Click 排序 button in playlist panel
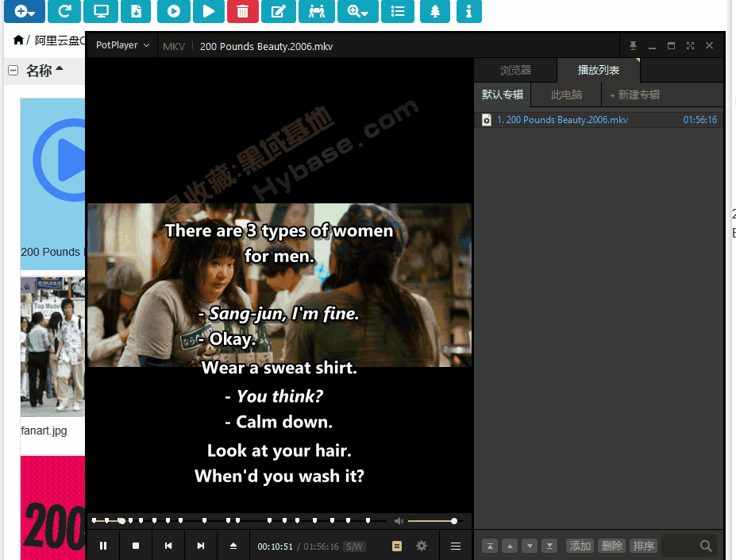The height and width of the screenshot is (560, 736). point(644,546)
